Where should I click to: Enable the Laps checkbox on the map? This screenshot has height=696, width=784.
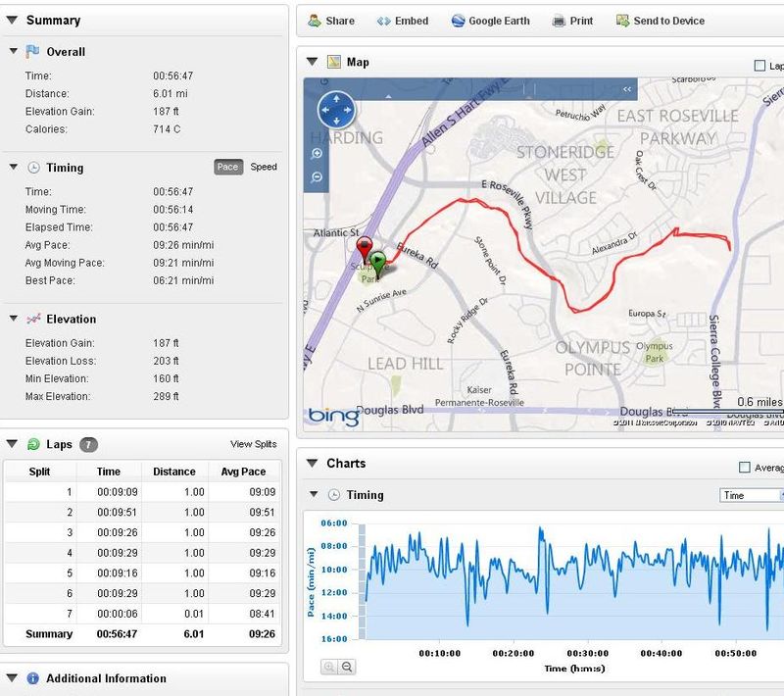[x=759, y=66]
